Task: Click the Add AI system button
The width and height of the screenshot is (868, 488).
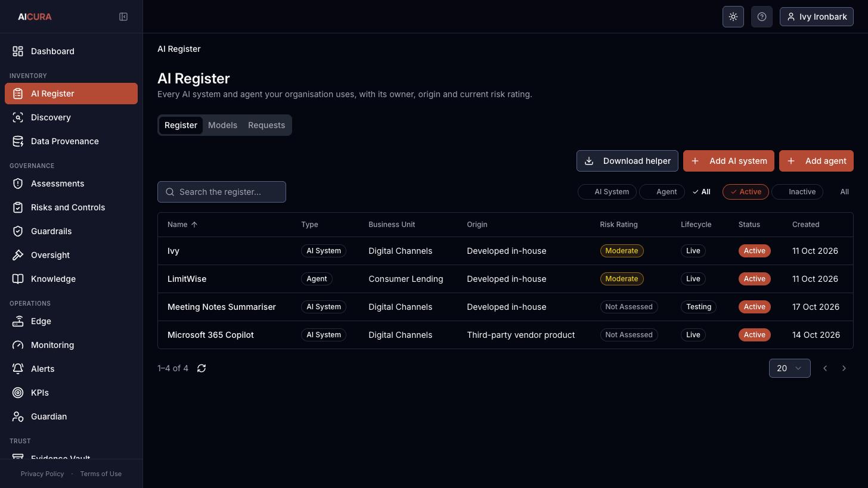Action: [x=728, y=161]
